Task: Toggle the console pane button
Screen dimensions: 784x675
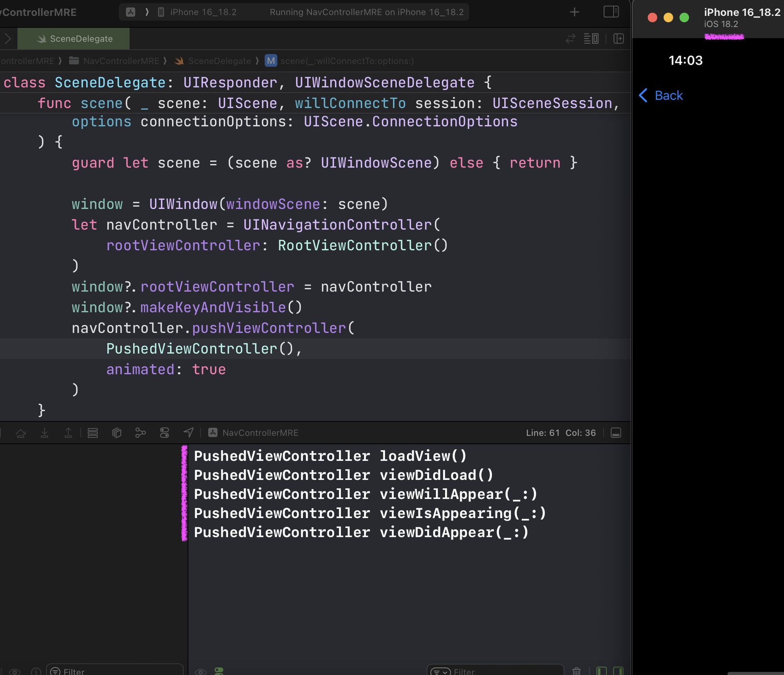Action: (618, 671)
